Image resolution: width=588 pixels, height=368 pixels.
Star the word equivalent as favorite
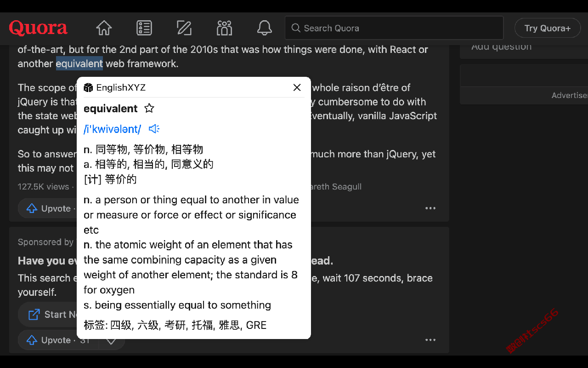(149, 109)
